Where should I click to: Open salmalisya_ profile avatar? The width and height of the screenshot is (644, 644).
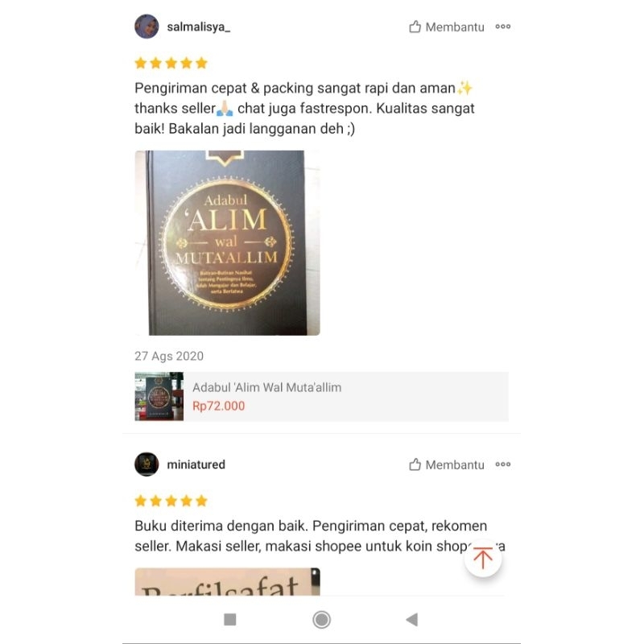pos(147,27)
